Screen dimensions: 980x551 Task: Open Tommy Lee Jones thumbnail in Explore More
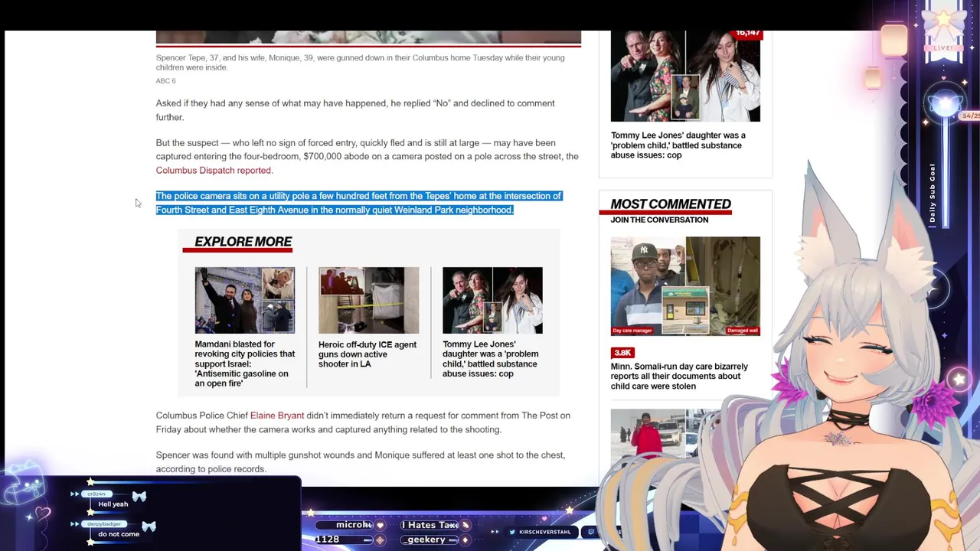[x=492, y=300]
